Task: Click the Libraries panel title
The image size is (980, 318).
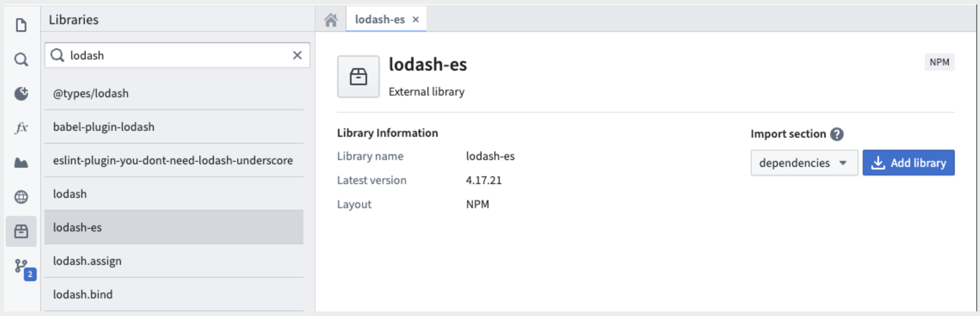Action: 74,20
